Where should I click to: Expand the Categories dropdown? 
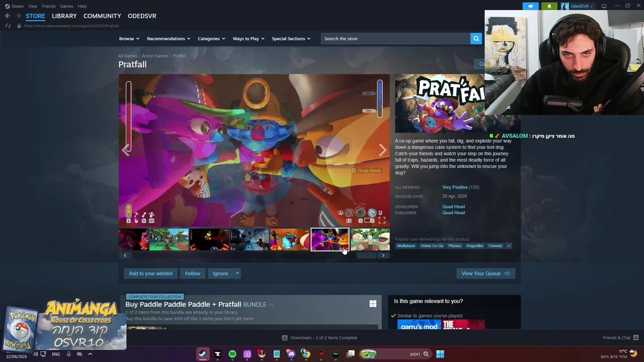click(211, 39)
